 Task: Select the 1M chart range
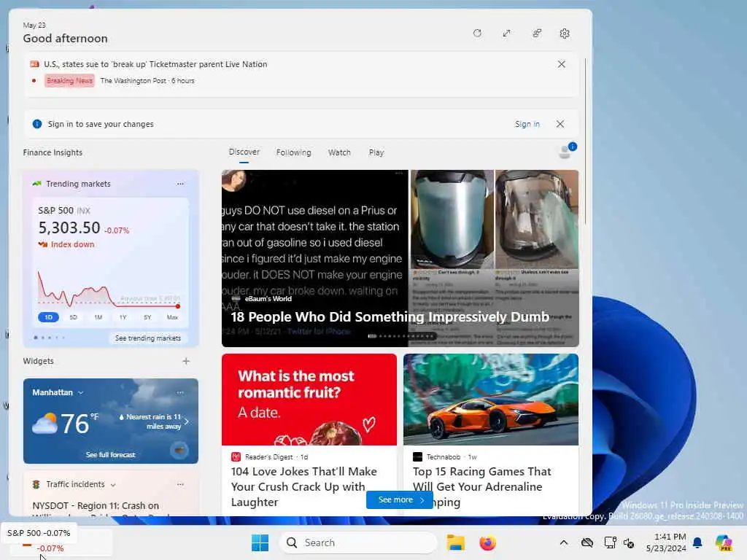pos(98,317)
